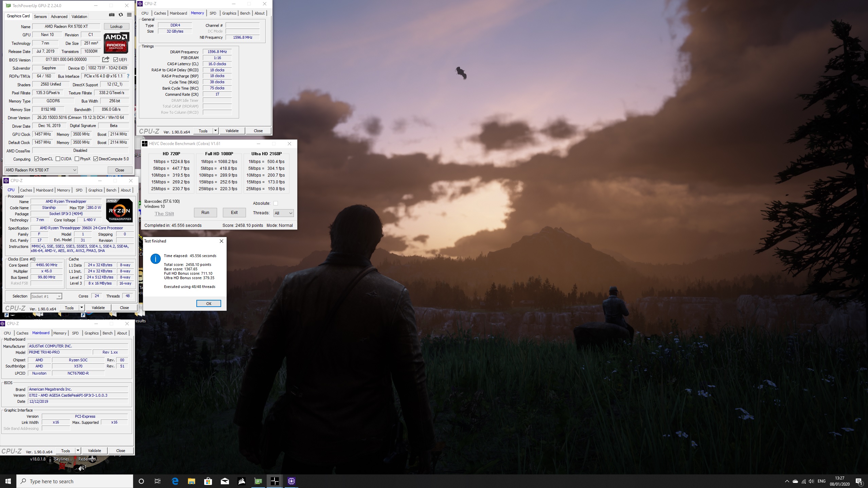Expand Tools arrow in CPU-Z Memory window

tap(215, 131)
